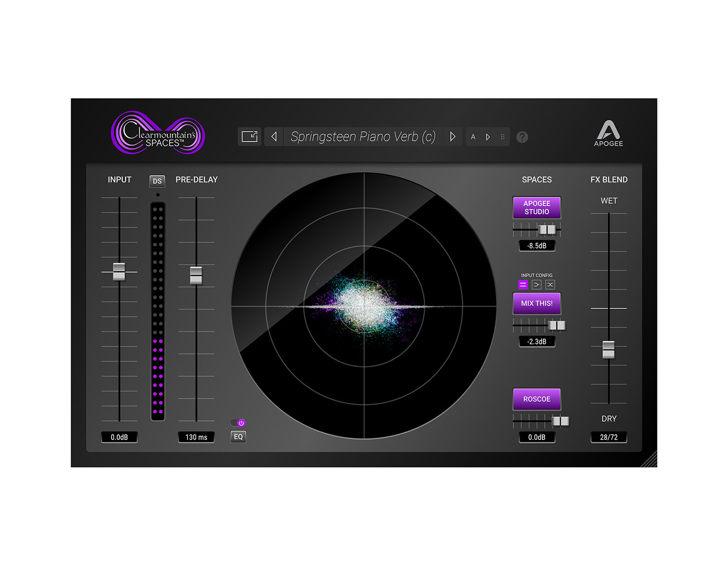Switch to preset slot A
Image resolution: width=728 pixels, height=566 pixels.
click(x=473, y=137)
